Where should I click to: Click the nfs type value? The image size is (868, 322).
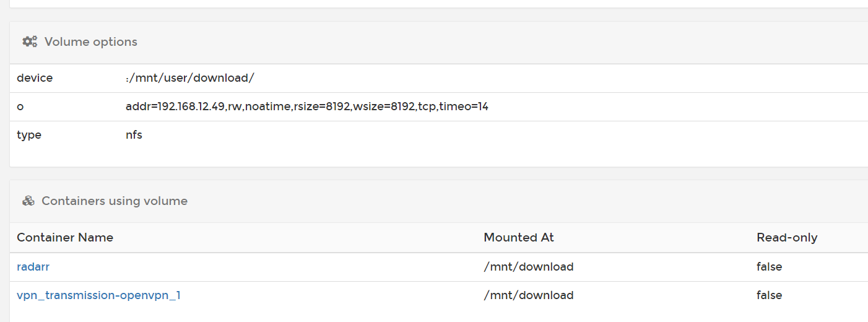coord(134,135)
